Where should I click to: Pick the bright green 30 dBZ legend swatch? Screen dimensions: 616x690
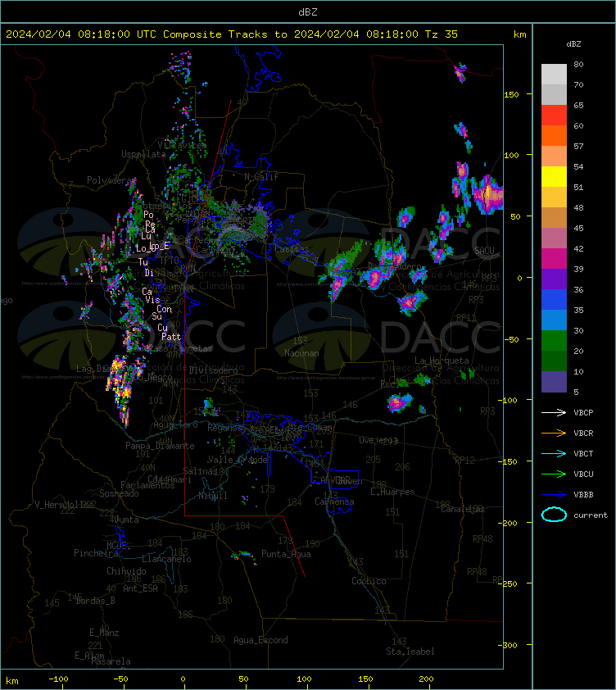tap(554, 340)
